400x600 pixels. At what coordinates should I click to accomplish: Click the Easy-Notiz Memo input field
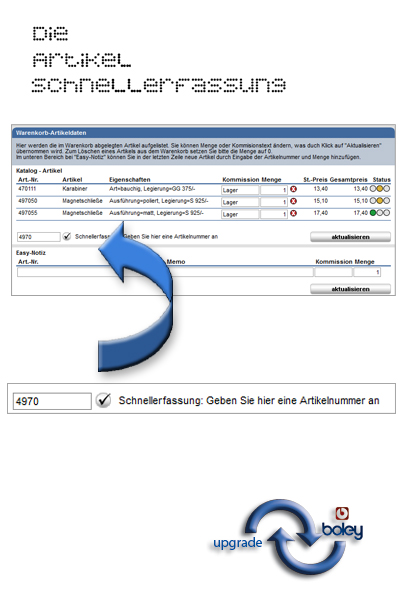point(239,272)
